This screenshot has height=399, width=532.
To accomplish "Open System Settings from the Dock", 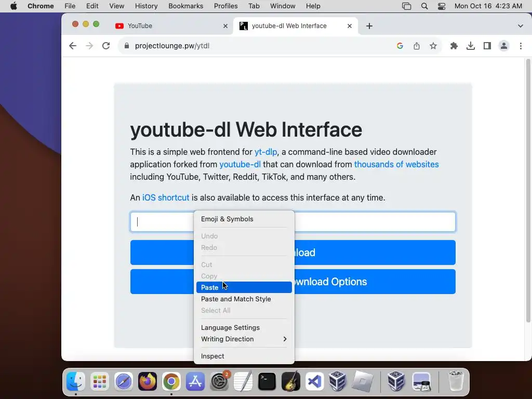I will pyautogui.click(x=219, y=381).
